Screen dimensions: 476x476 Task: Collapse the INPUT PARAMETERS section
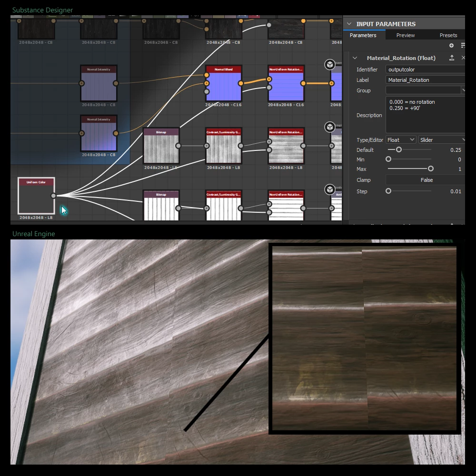coord(349,24)
